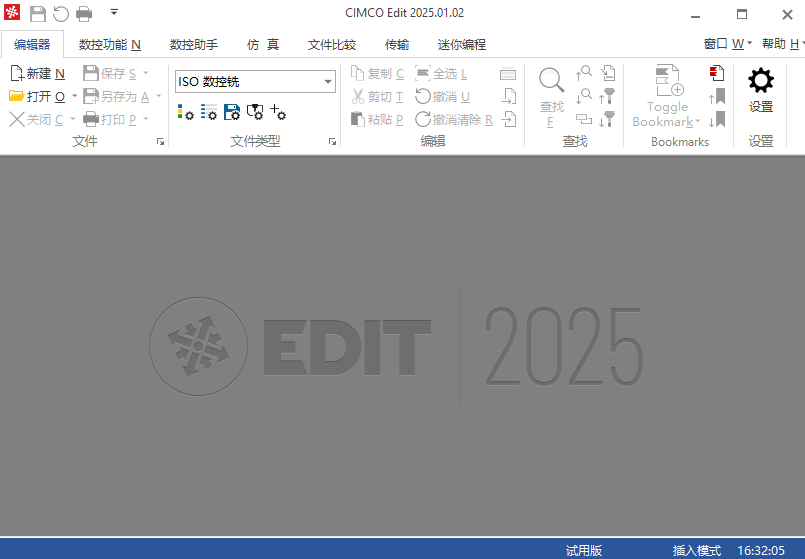805x559 pixels.
Task: Create a new file with 新建 N
Action: pos(37,74)
